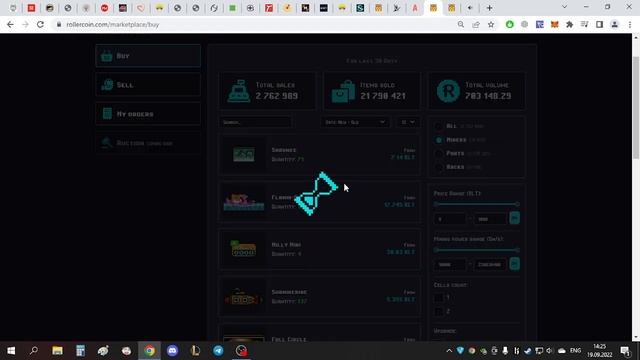Open the Chrome three-dot menu
The height and width of the screenshot is (360, 640).
coord(630,24)
